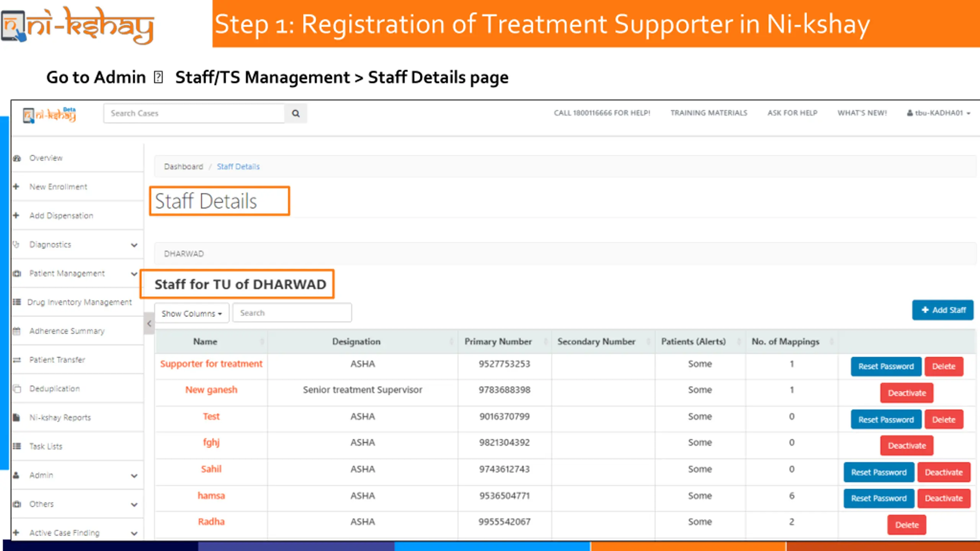Click the Diagnostics stethoscope icon
Screen dimensions: 980x551
point(16,244)
